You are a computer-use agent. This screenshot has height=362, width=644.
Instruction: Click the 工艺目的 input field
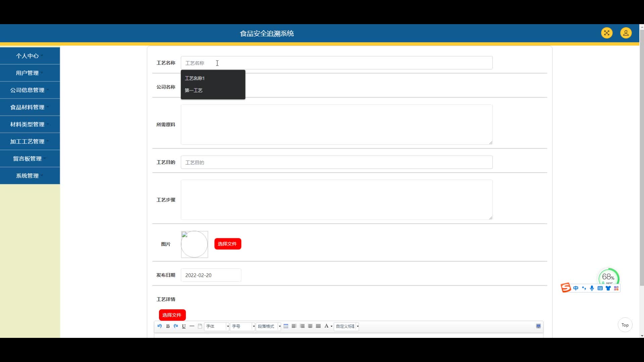point(336,162)
